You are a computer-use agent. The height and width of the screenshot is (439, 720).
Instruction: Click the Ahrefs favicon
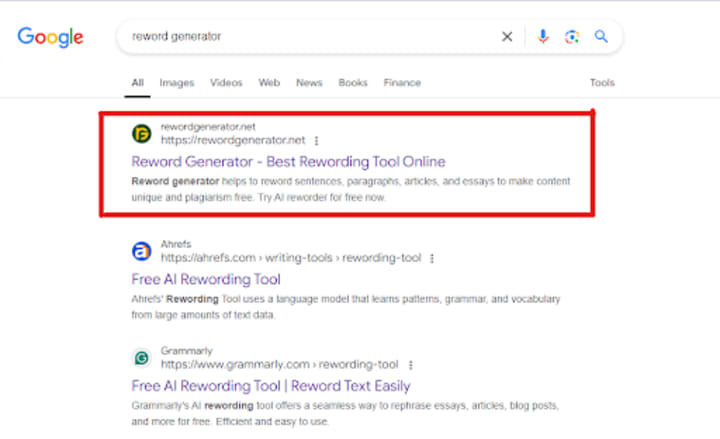(x=141, y=251)
